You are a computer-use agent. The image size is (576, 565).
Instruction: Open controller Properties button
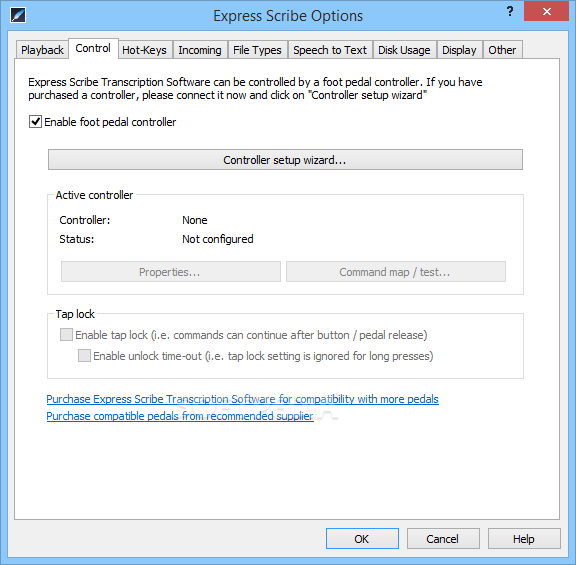(x=171, y=272)
